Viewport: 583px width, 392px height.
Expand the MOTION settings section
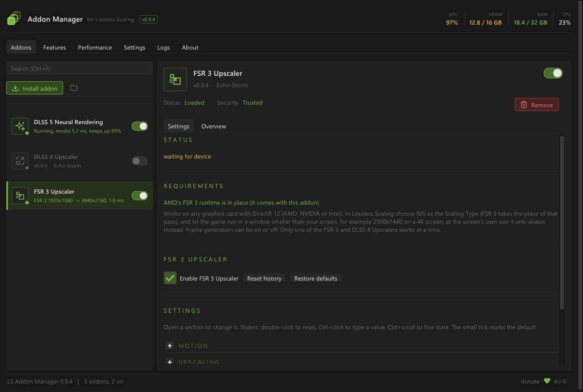[x=170, y=346]
